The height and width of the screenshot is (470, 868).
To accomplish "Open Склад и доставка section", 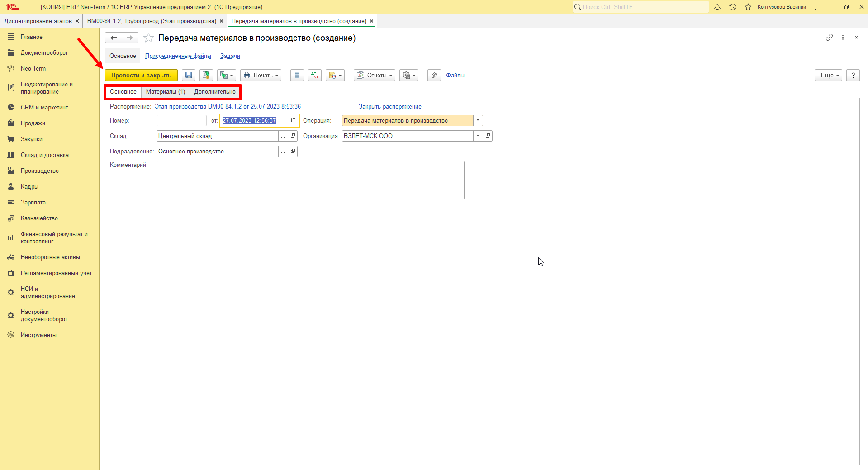I will (45, 155).
